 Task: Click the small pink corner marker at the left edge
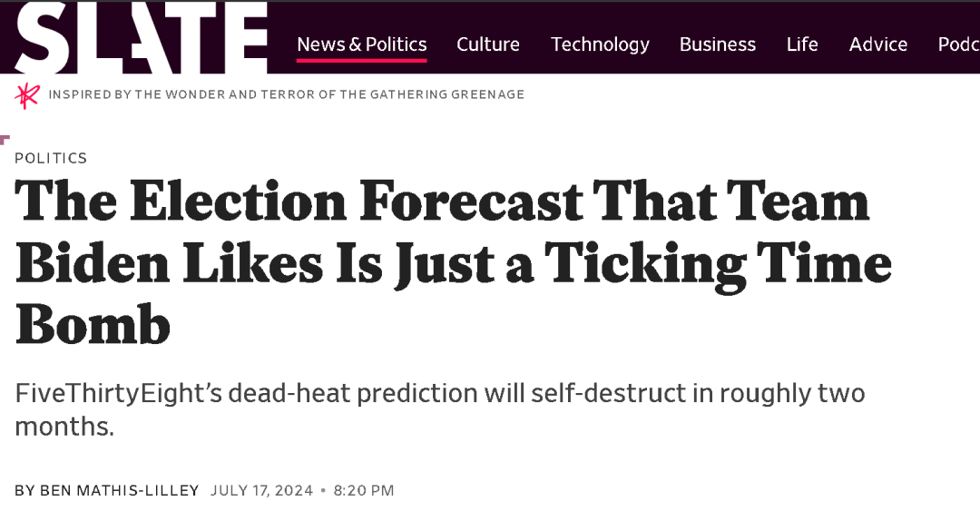click(x=5, y=140)
